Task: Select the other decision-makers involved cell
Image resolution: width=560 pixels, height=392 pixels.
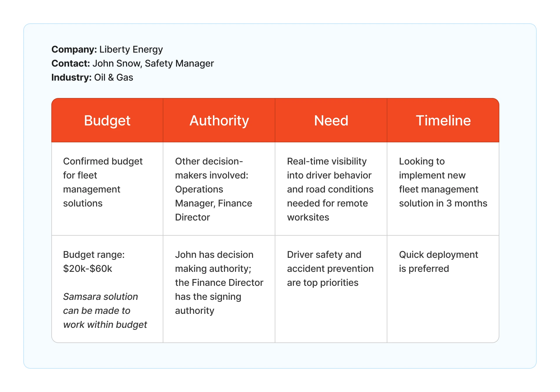Action: (213, 189)
